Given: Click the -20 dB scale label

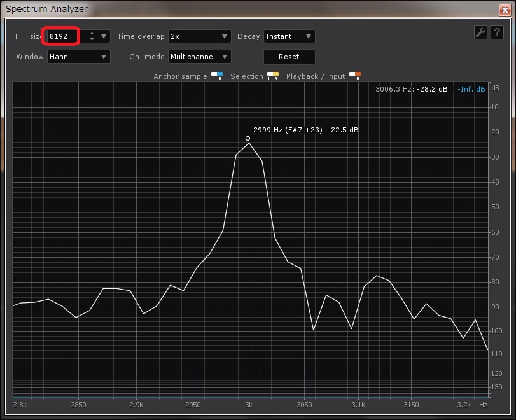Looking at the screenshot, I should coord(494,132).
